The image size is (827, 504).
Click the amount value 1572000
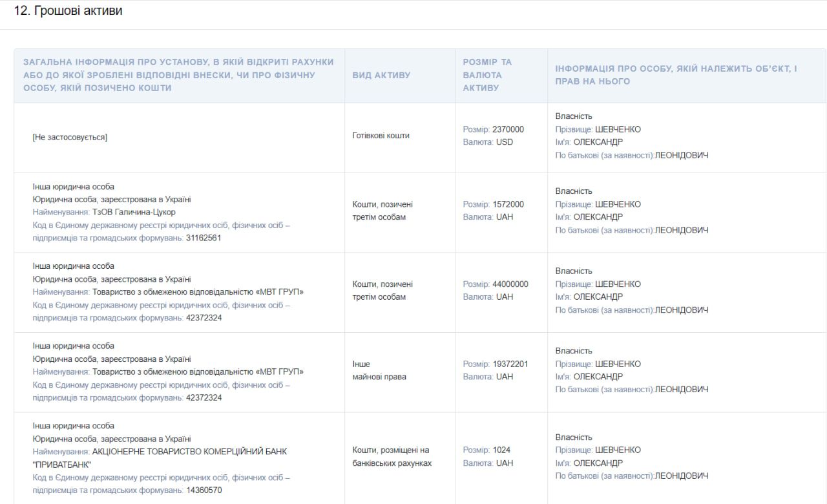(x=508, y=204)
